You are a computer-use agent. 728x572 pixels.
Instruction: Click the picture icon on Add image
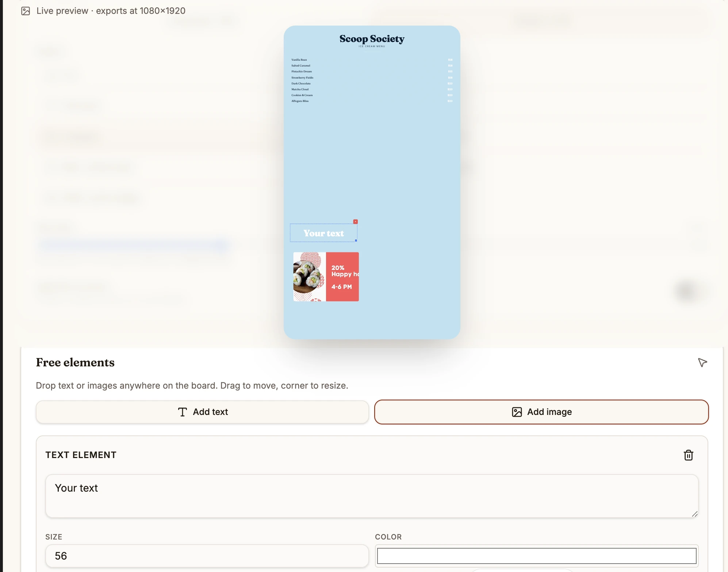pos(517,412)
